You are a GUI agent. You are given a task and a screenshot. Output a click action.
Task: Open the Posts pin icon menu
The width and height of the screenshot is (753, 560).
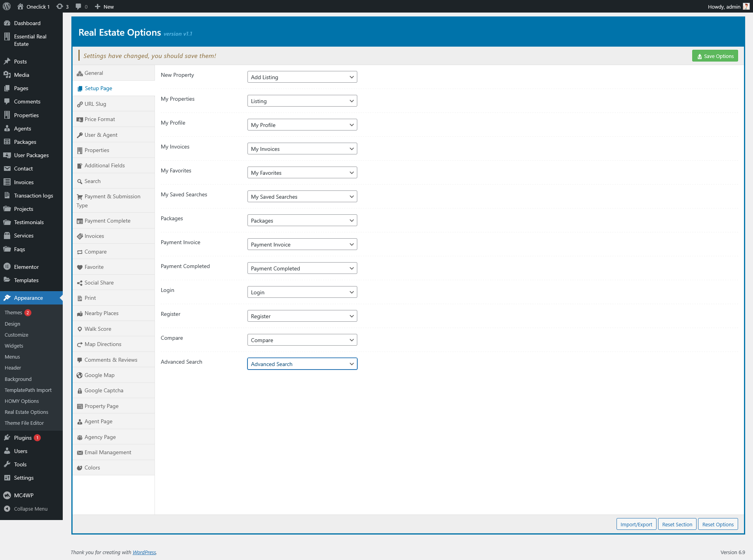point(7,62)
